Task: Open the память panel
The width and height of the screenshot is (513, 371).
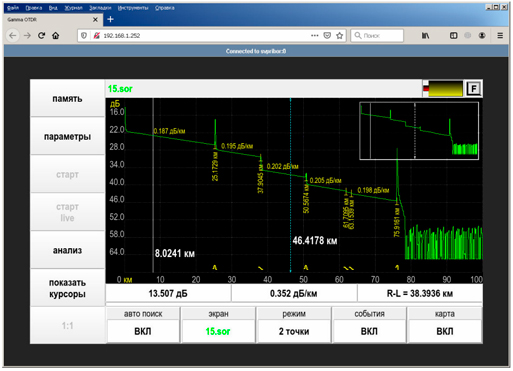Action: (67, 99)
